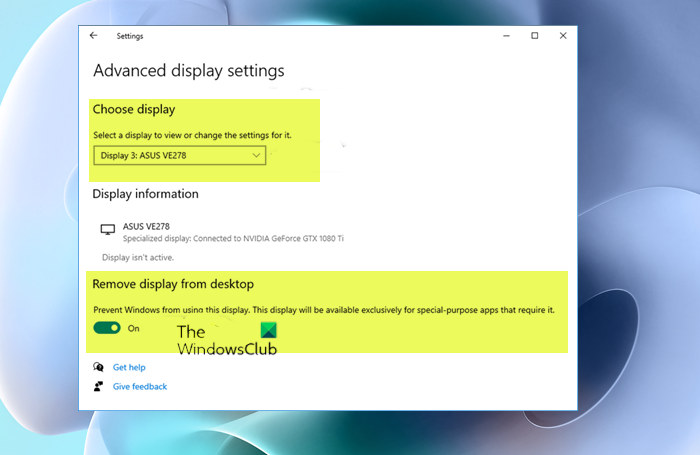Close the Settings window

coord(563,36)
